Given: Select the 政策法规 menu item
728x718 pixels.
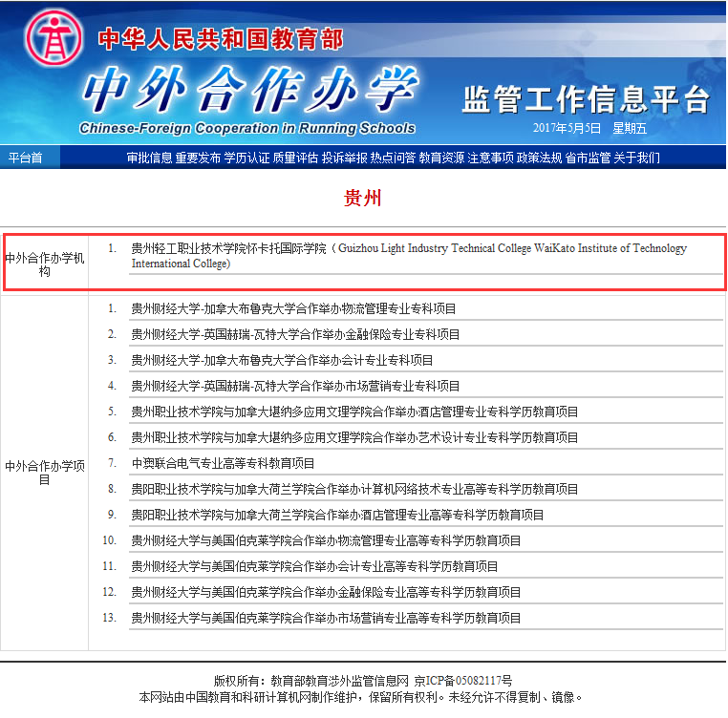Looking at the screenshot, I should (x=539, y=158).
